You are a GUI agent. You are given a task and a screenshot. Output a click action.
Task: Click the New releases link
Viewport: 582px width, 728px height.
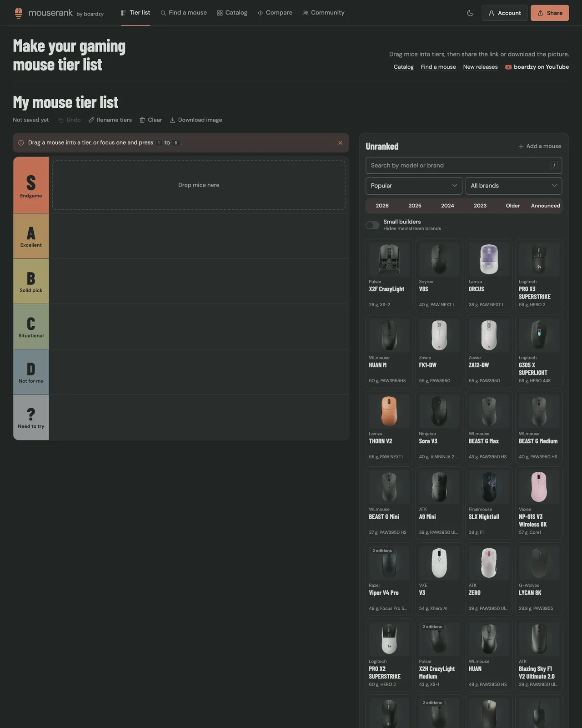[x=480, y=67]
